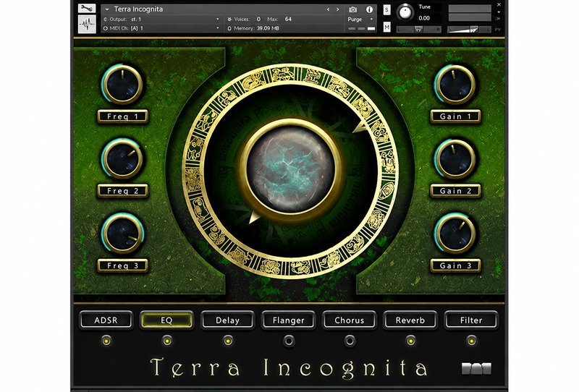The height and width of the screenshot is (392, 579).
Task: Show the Filter tab
Action: pos(471,320)
